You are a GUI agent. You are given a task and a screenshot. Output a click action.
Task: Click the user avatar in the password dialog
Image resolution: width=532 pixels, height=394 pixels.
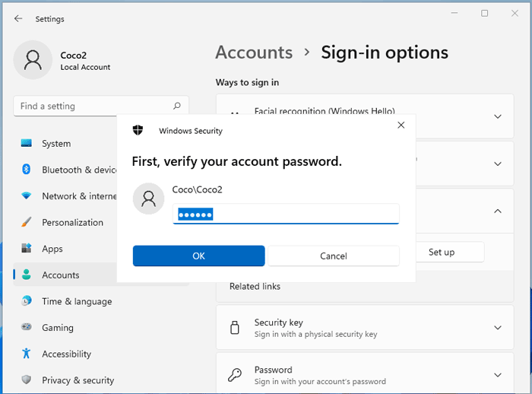(149, 199)
